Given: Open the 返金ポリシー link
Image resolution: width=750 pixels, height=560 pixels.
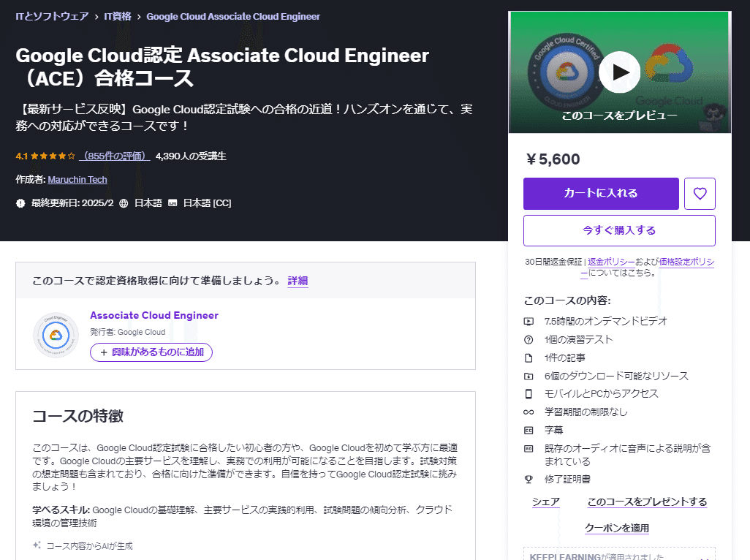Looking at the screenshot, I should point(611,262).
